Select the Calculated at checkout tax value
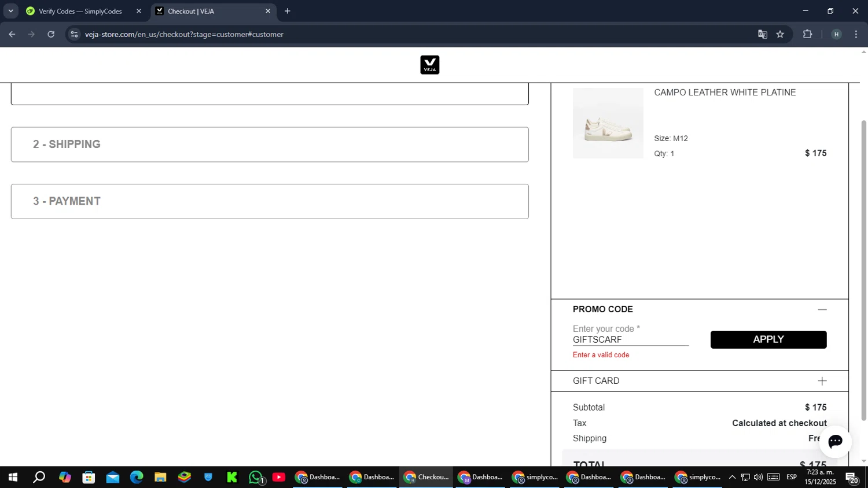Image resolution: width=868 pixels, height=488 pixels. tap(779, 423)
